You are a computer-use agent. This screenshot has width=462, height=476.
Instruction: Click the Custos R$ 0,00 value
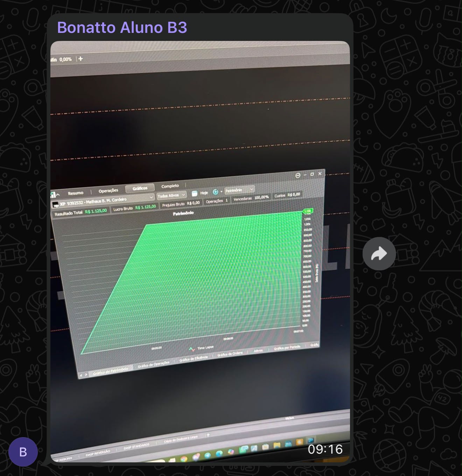coord(294,194)
